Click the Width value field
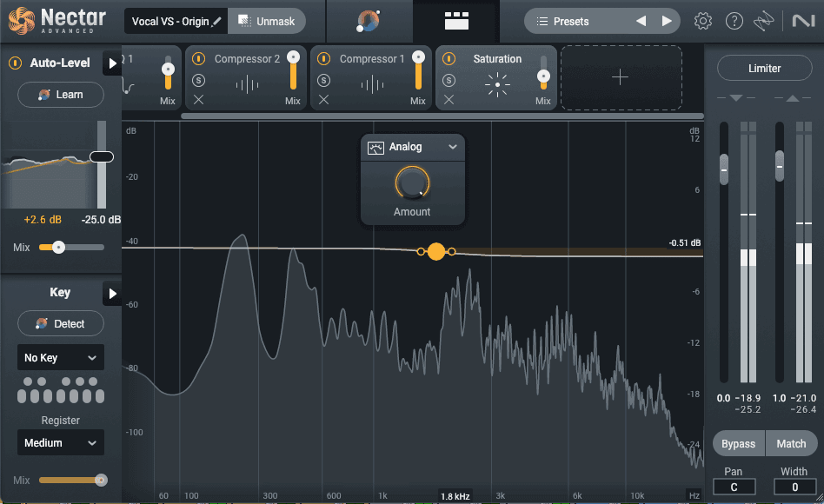This screenshot has width=824, height=504. point(795,487)
